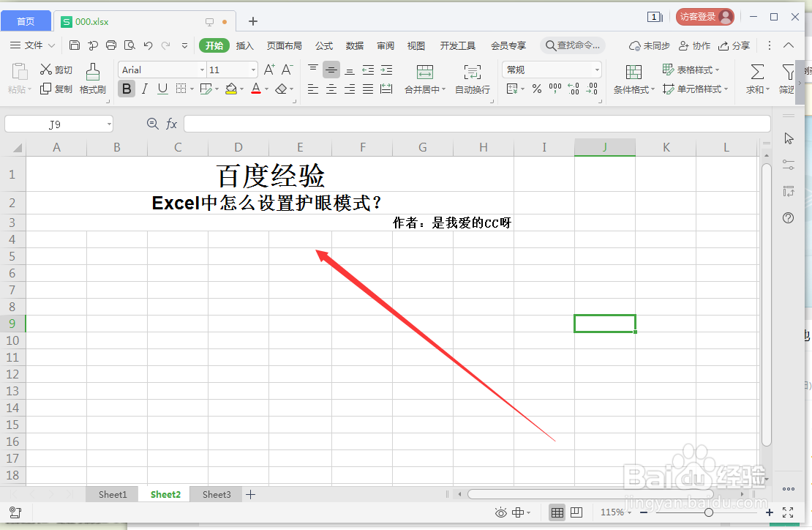Toggle Underline formatting
This screenshot has height=530, width=812.
[162, 89]
